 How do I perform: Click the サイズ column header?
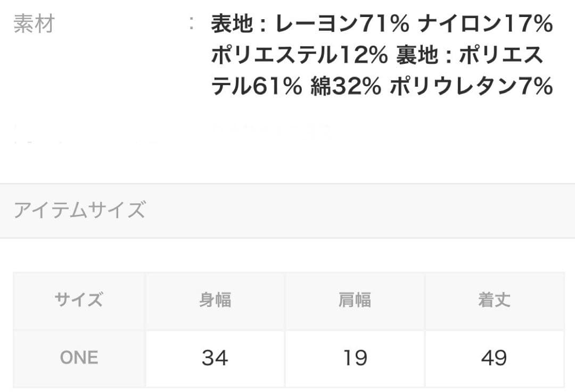coord(79,300)
